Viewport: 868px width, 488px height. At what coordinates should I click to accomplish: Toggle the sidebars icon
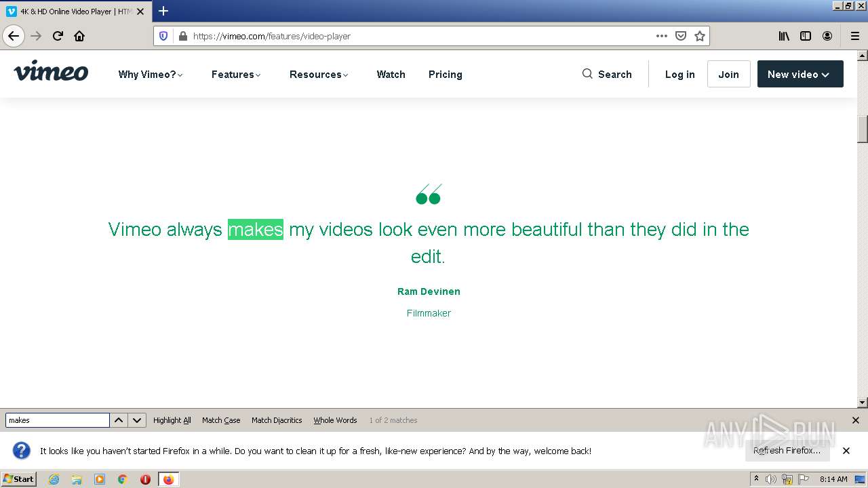(806, 36)
